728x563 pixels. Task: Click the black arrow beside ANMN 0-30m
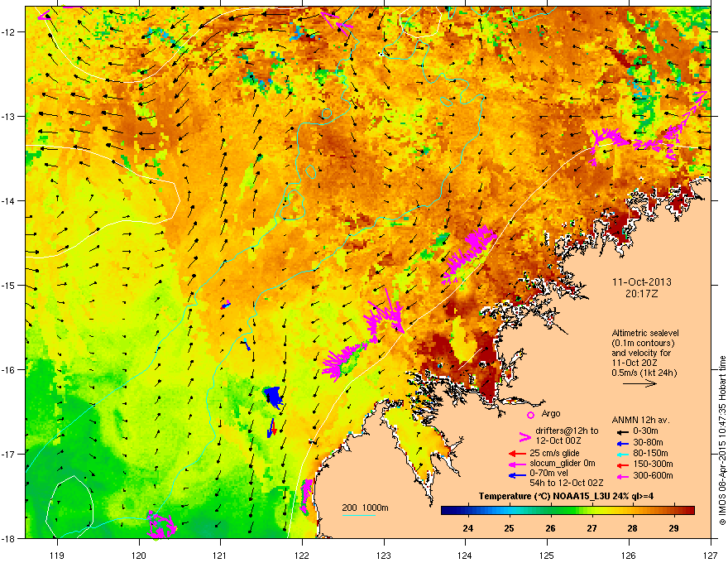(x=623, y=431)
